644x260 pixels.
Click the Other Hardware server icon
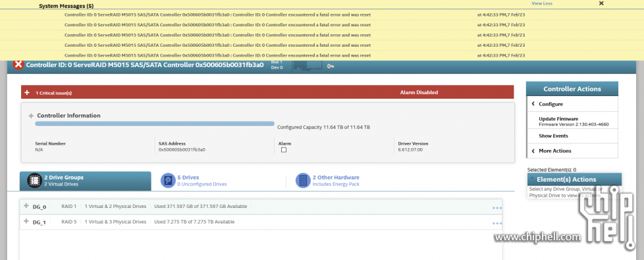[x=303, y=181]
